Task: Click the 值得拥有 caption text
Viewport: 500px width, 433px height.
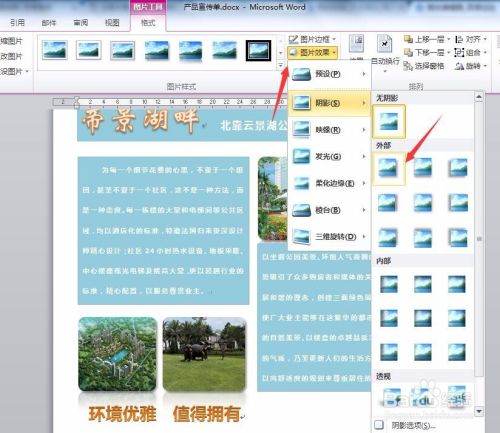Action: point(207,414)
